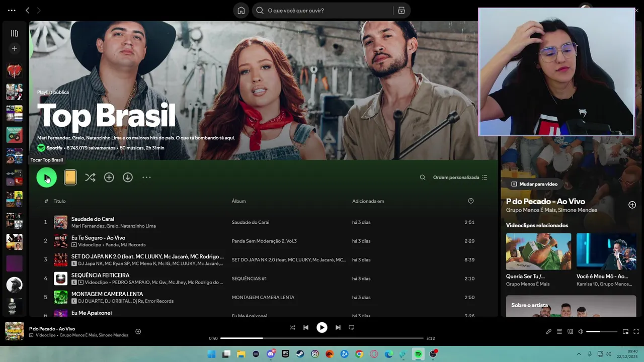Select track MONTAGEM CAMERA LENTA
The image size is (644, 362).
pyautogui.click(x=107, y=294)
